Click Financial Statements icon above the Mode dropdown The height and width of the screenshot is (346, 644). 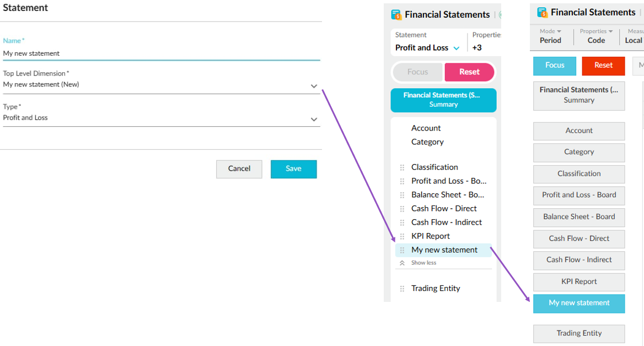[x=542, y=13]
